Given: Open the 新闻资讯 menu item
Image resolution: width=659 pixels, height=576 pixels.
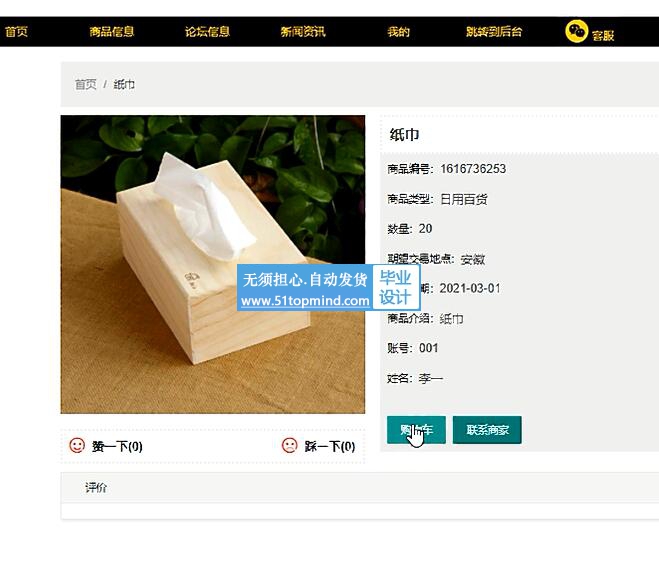Looking at the screenshot, I should (303, 32).
